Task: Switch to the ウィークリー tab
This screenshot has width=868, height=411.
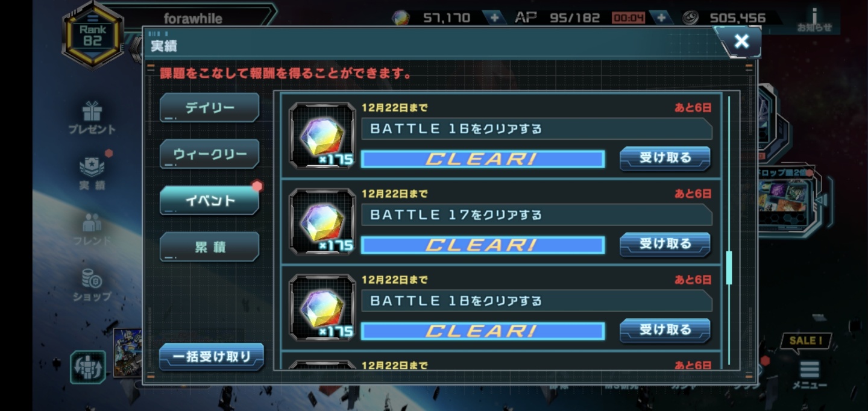Action: [x=209, y=154]
